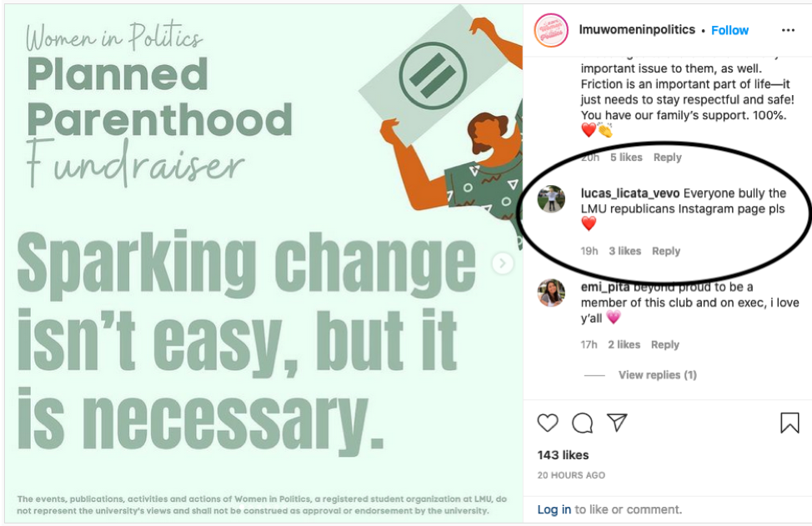The width and height of the screenshot is (812, 526).
Task: Expand View replies (1)
Action: point(657,375)
